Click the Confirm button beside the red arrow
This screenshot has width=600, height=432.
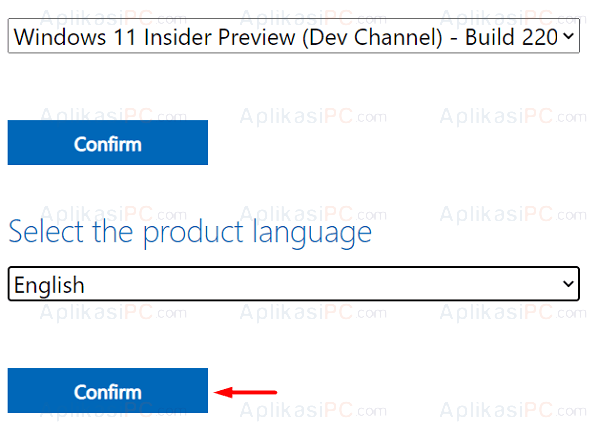tap(108, 391)
